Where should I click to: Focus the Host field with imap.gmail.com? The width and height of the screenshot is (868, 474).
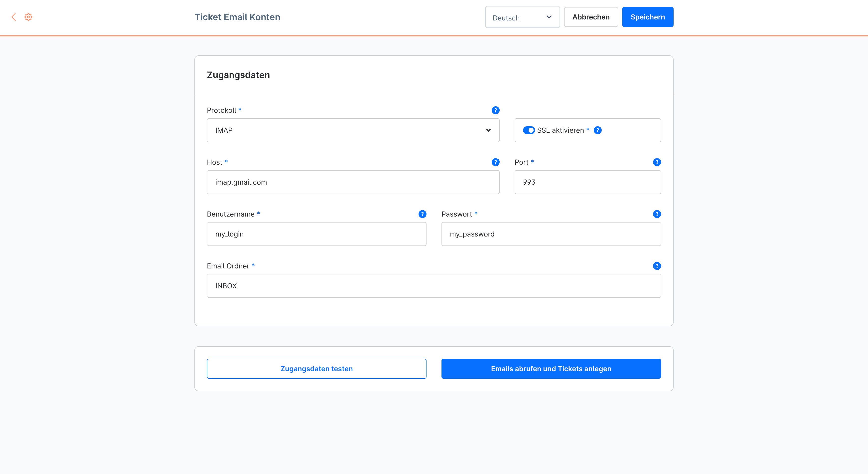(353, 182)
